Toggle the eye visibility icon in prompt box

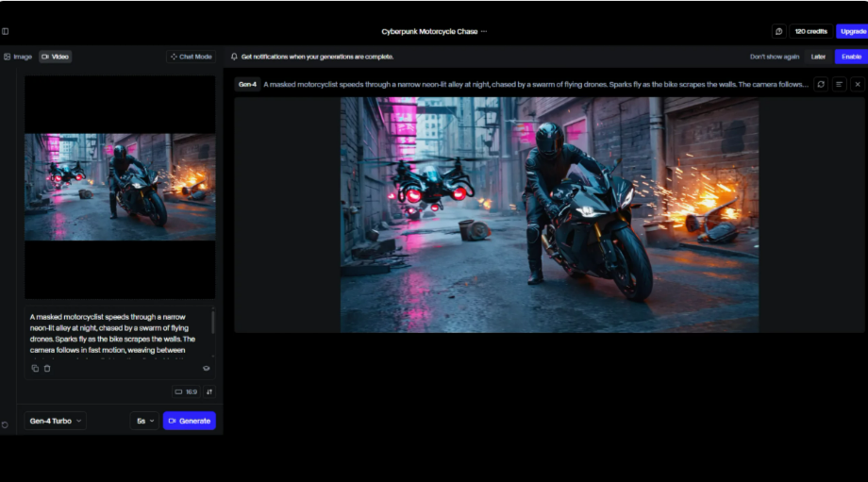[x=207, y=368]
